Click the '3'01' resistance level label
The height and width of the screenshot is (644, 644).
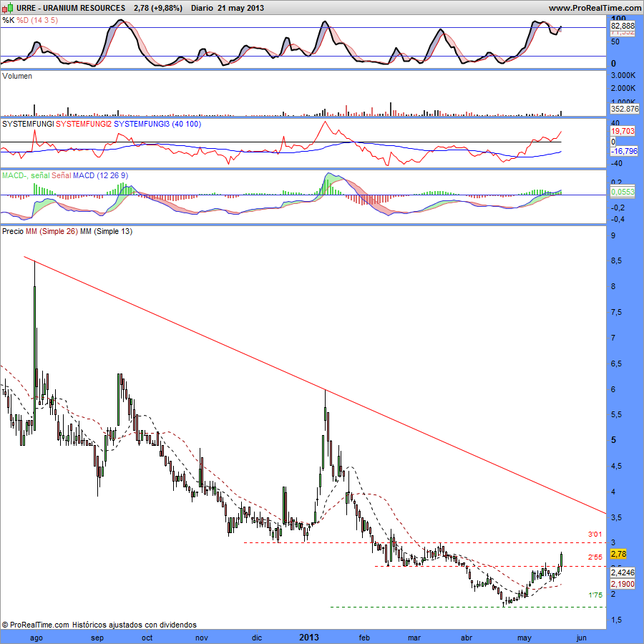[x=595, y=535]
